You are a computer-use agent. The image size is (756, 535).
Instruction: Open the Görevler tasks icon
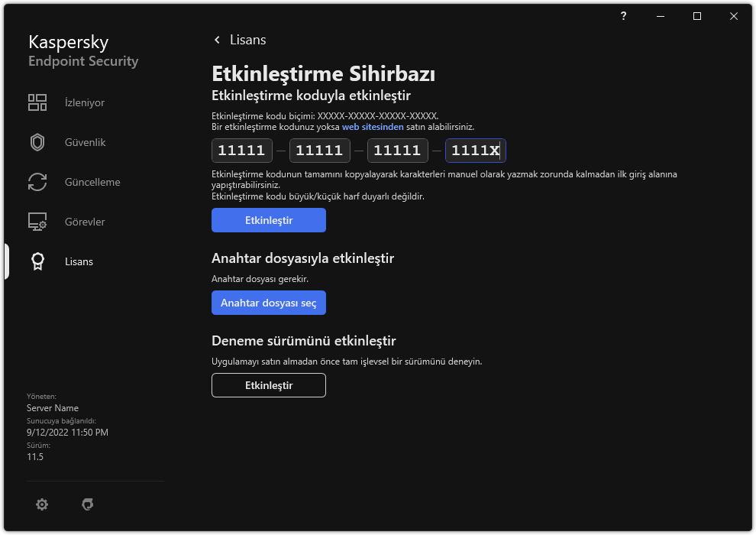coord(37,222)
